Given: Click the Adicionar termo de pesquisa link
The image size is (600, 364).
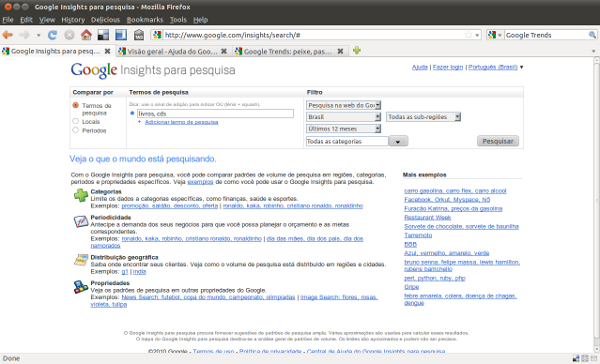Looking at the screenshot, I should (181, 122).
